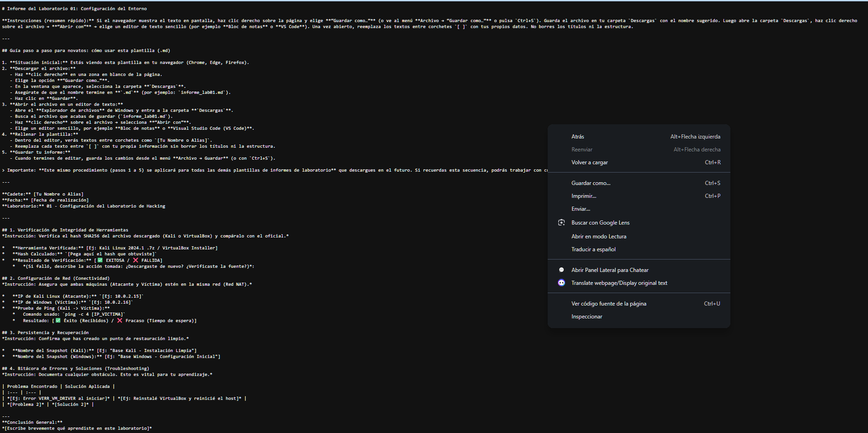
Task: Open page in modo Lectura
Action: click(x=599, y=237)
